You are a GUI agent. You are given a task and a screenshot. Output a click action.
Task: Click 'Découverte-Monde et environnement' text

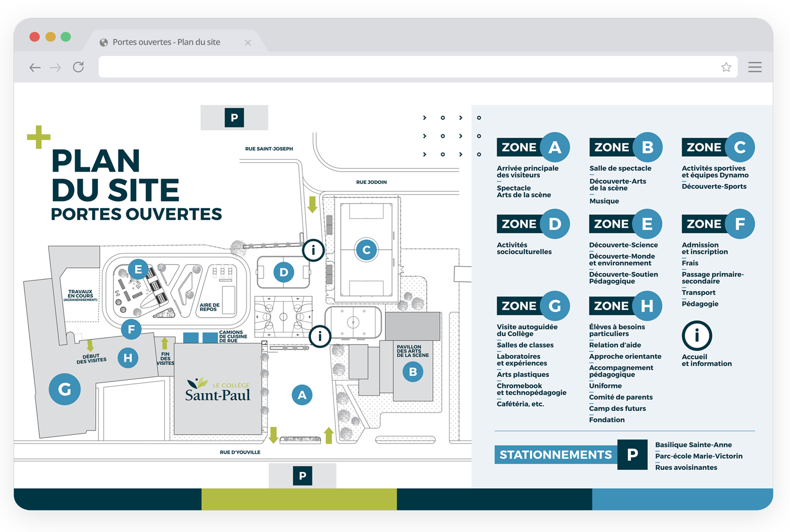click(622, 260)
